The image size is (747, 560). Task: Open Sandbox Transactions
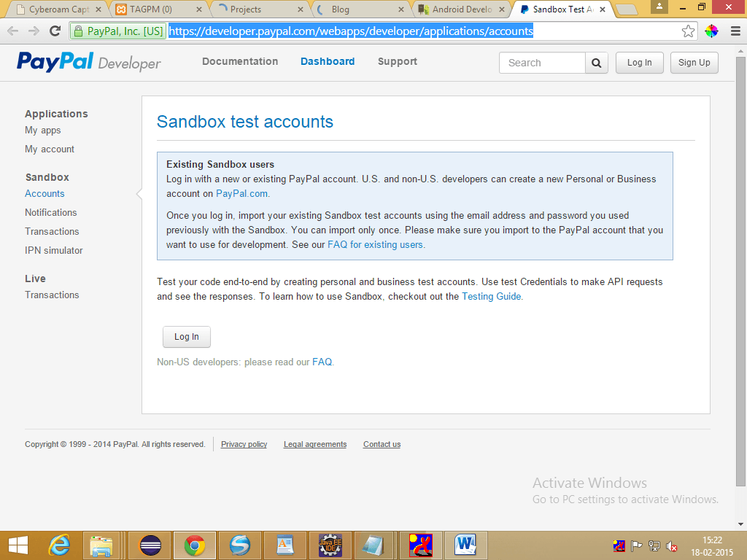pyautogui.click(x=52, y=231)
